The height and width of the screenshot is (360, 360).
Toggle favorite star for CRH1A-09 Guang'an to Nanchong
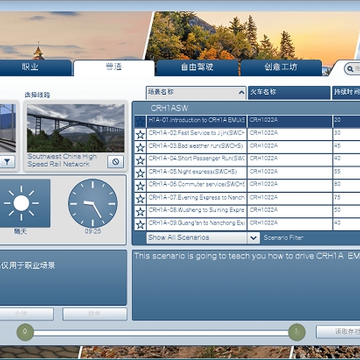tap(140, 224)
